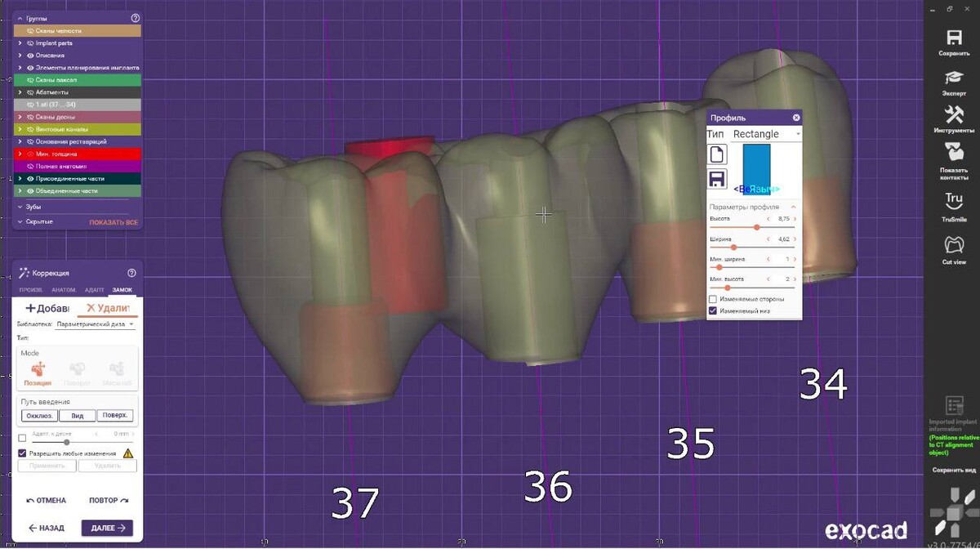The width and height of the screenshot is (980, 549).
Task: Expand the Зубы section
Action: point(20,207)
